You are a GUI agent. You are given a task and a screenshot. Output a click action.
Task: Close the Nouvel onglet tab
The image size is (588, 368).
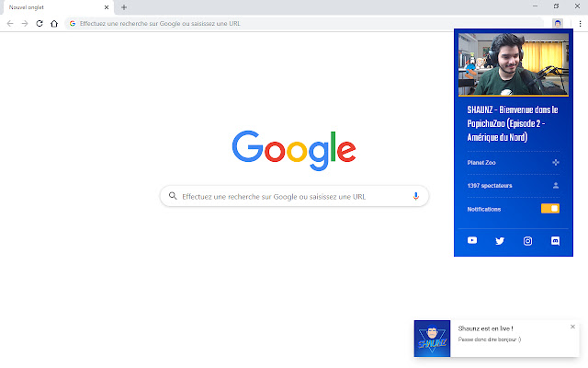(107, 7)
